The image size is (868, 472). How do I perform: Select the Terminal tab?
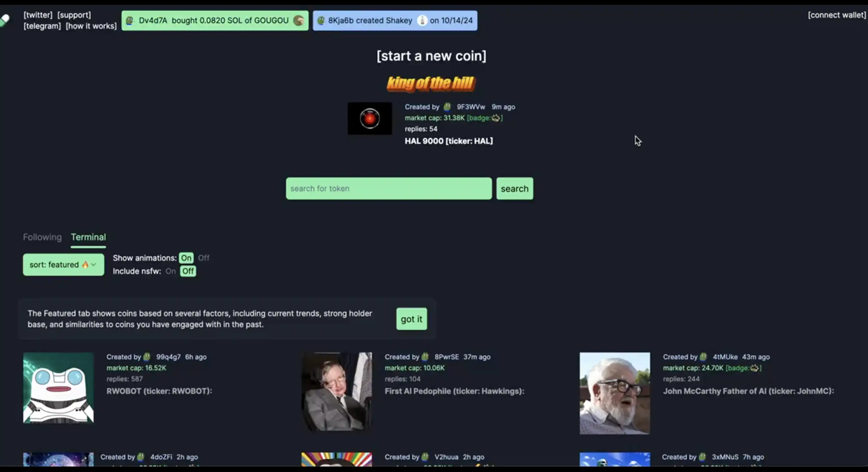pos(88,237)
